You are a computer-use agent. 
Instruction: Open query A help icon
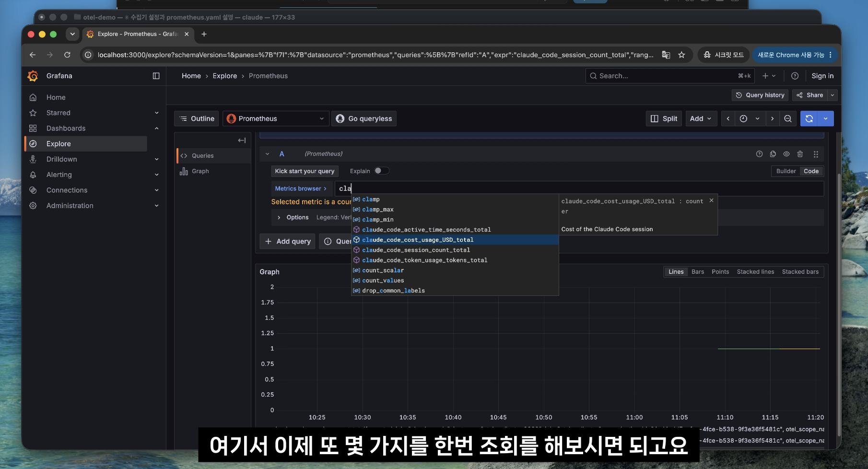pos(759,154)
